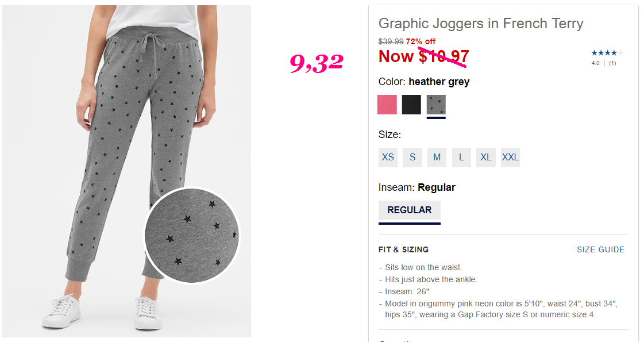
Task: Open the SIZE GUIDE link
Action: tap(600, 249)
